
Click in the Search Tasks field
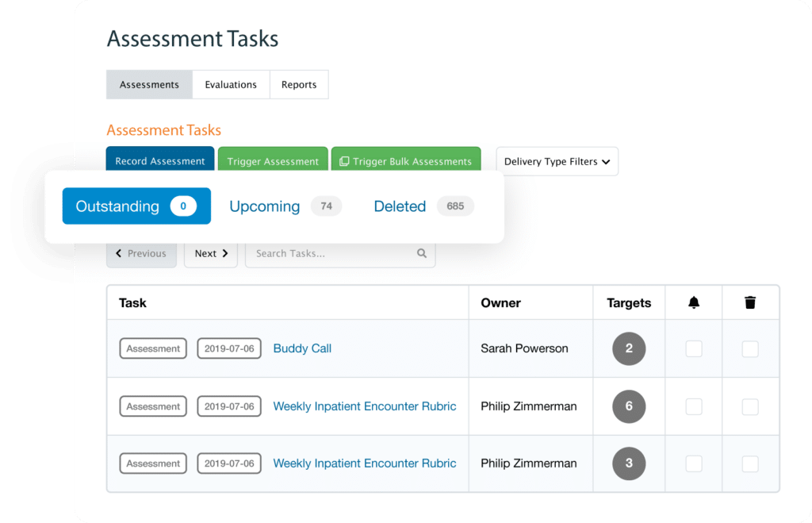click(340, 254)
